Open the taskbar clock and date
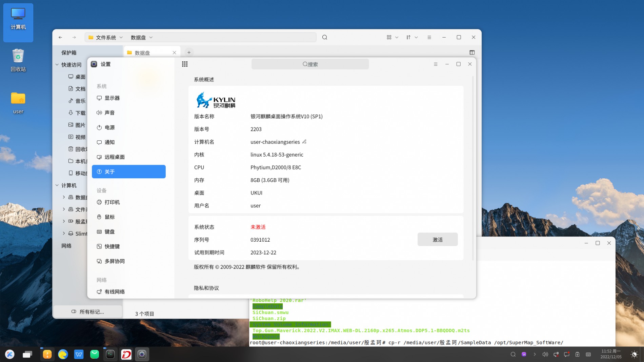644x362 pixels. 611,354
